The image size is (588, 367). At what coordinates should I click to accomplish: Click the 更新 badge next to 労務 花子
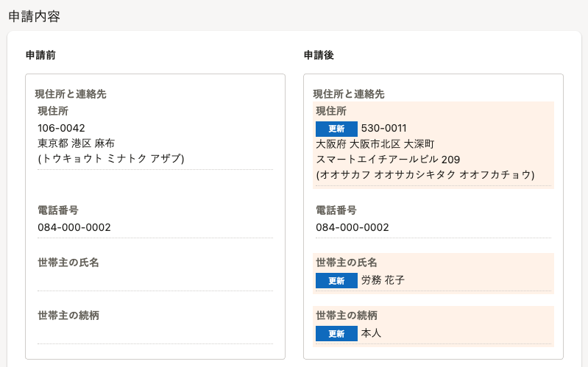point(336,281)
